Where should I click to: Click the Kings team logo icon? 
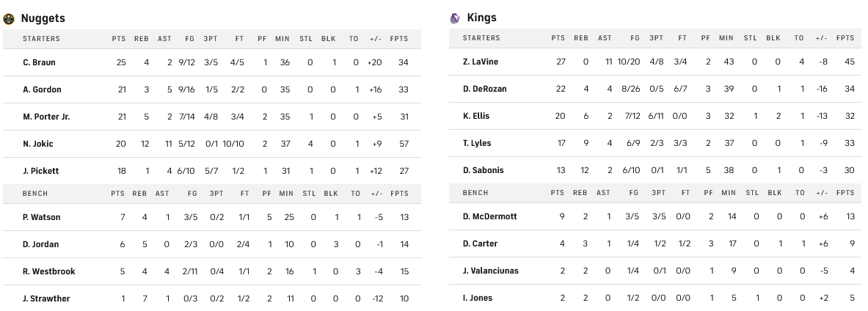click(455, 18)
